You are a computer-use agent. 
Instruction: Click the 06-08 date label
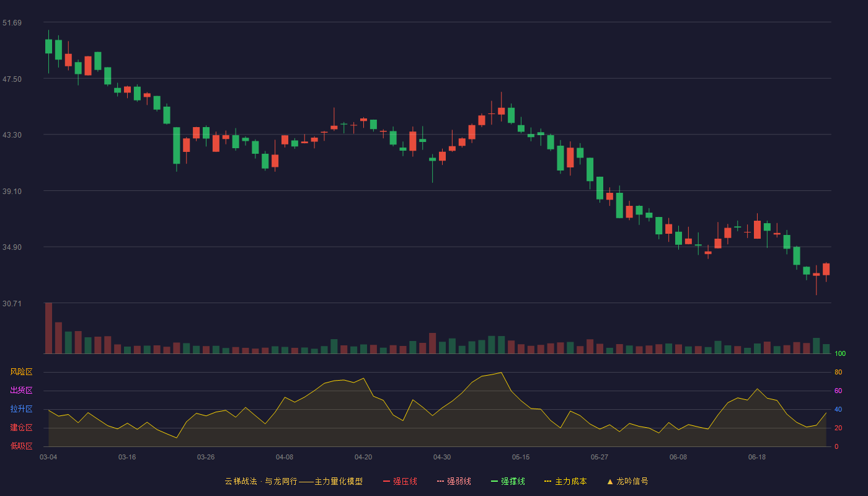pos(678,457)
